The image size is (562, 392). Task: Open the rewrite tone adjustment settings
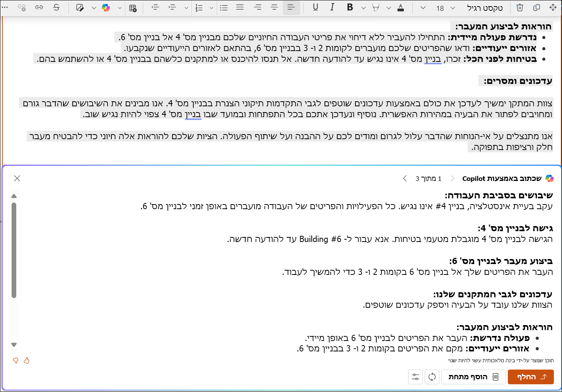pos(415,377)
